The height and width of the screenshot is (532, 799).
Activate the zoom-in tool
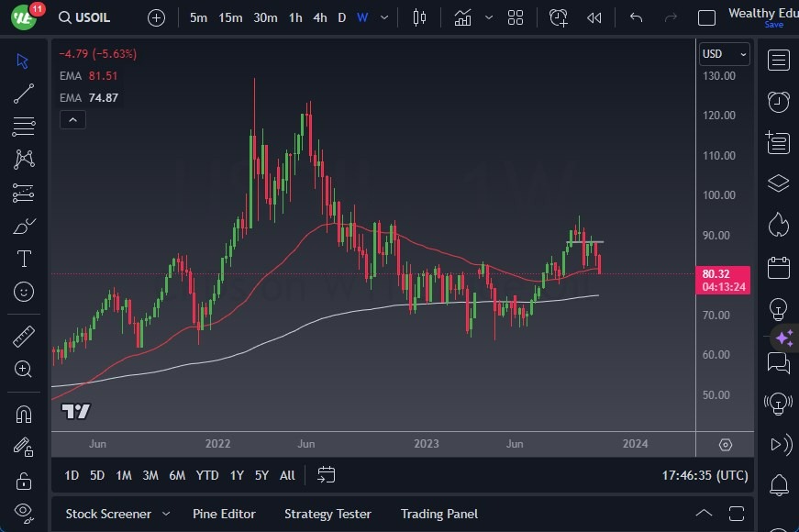pyautogui.click(x=22, y=370)
